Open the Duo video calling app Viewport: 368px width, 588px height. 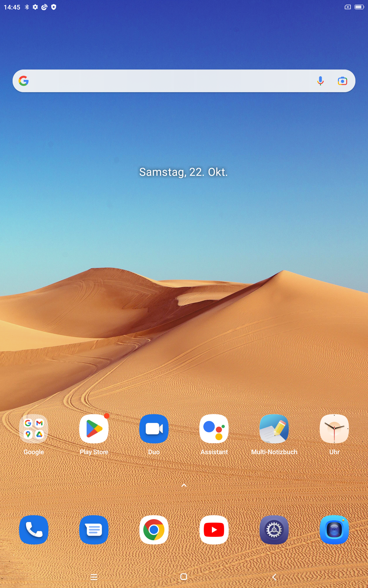(x=154, y=429)
